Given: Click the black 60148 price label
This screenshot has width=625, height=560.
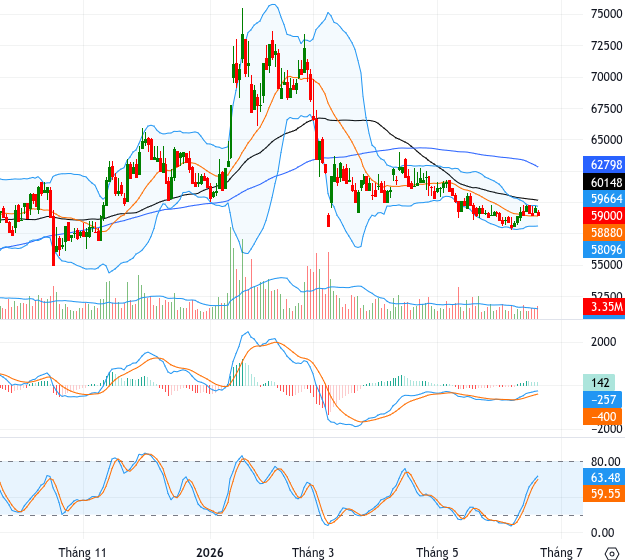Looking at the screenshot, I should [604, 182].
